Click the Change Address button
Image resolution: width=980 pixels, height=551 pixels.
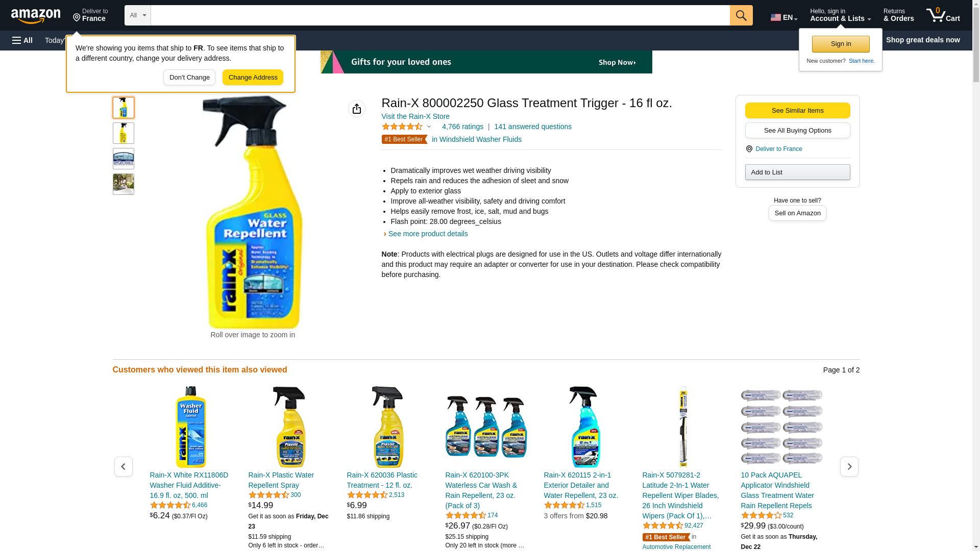(253, 78)
